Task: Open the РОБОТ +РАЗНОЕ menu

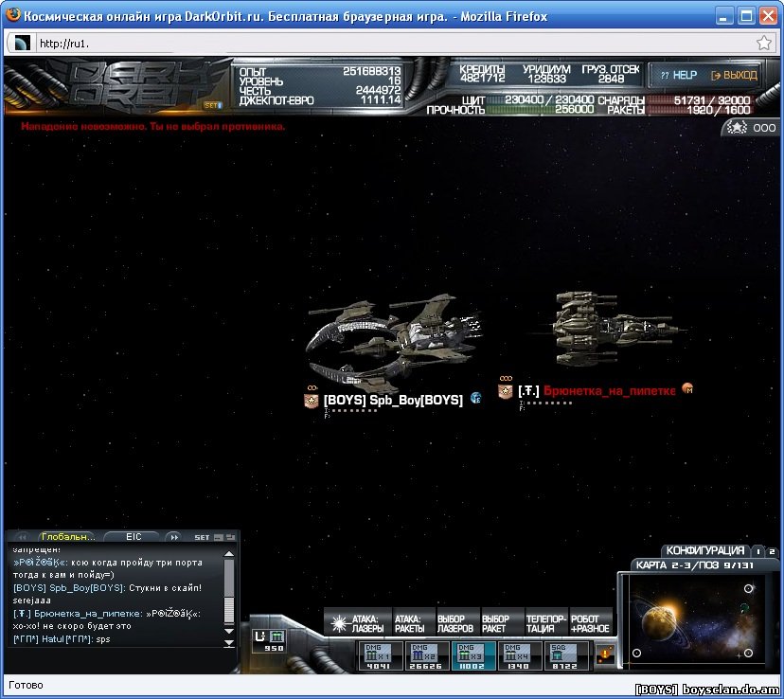Action: pyautogui.click(x=590, y=623)
